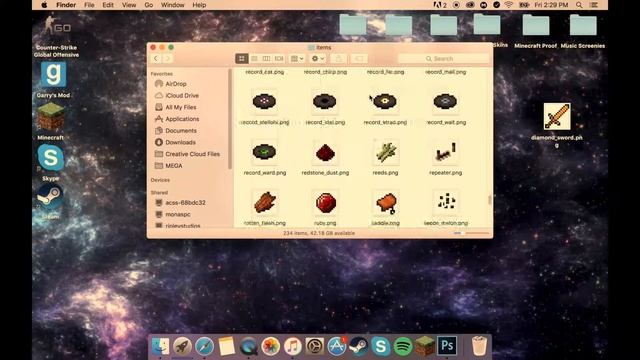The height and width of the screenshot is (360, 640).
Task: Open AirDrop in the sidebar
Action: click(x=171, y=84)
